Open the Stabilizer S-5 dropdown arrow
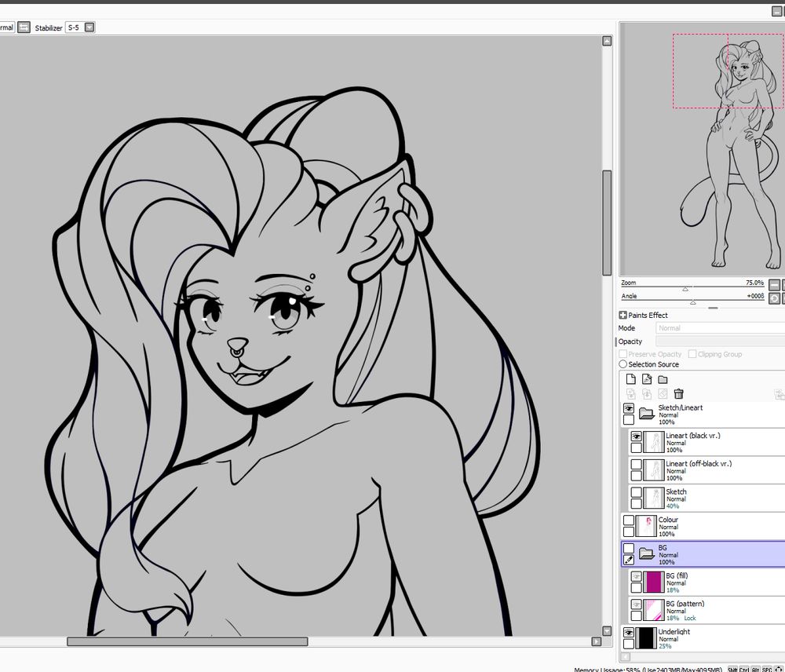The height and width of the screenshot is (672, 785). (x=89, y=27)
